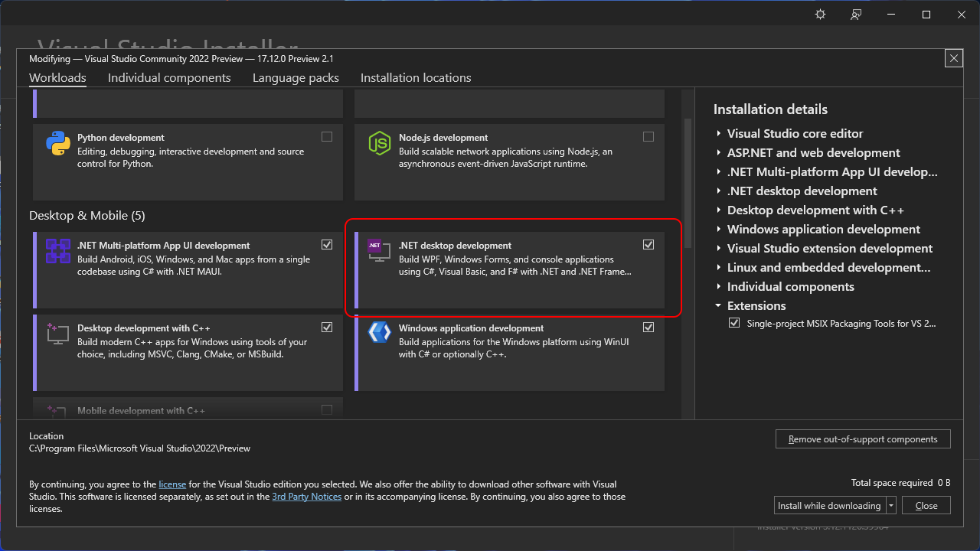Open the 3rd Party Notices link
Viewport: 980px width, 551px height.
tap(306, 497)
